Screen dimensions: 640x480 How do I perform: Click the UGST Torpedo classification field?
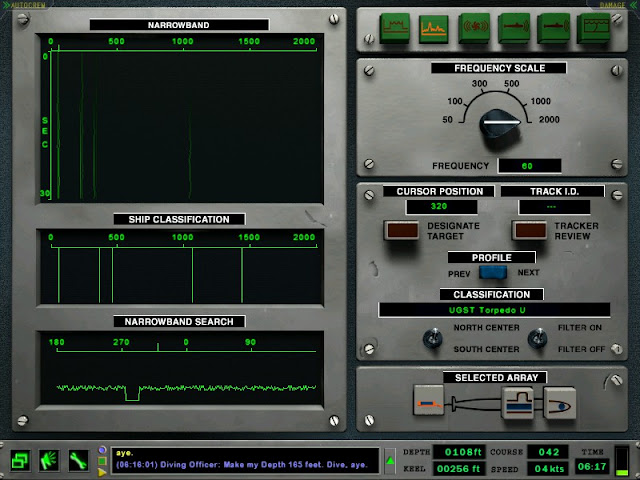tap(494, 310)
